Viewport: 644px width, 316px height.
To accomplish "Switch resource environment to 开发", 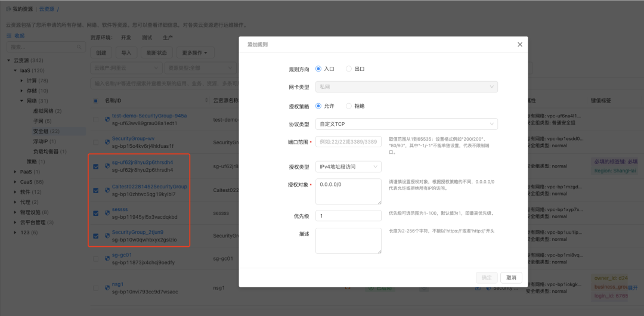I will (126, 38).
